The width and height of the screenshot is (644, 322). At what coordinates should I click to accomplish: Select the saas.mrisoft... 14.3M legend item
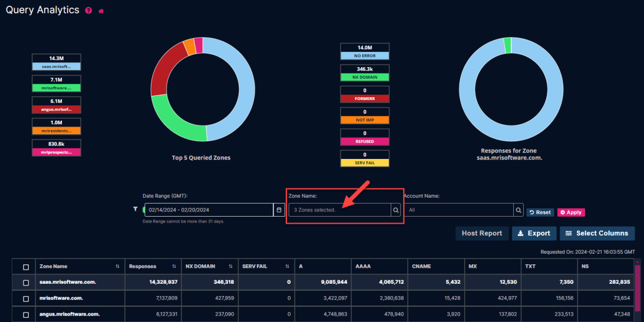pyautogui.click(x=56, y=62)
